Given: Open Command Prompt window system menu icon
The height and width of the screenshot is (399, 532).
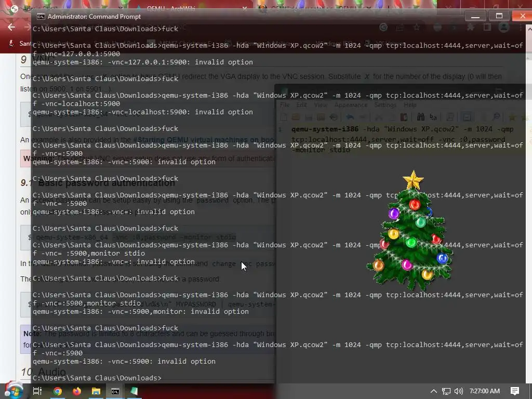Looking at the screenshot, I should (41, 17).
